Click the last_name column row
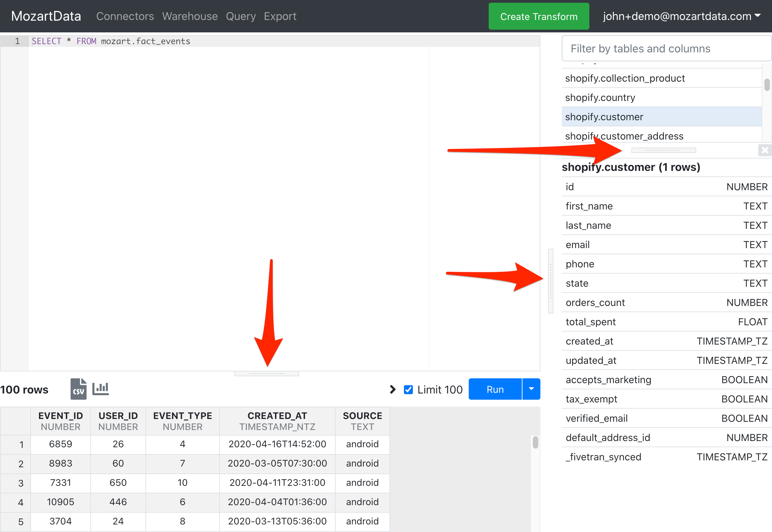Image resolution: width=772 pixels, height=532 pixels. [667, 225]
